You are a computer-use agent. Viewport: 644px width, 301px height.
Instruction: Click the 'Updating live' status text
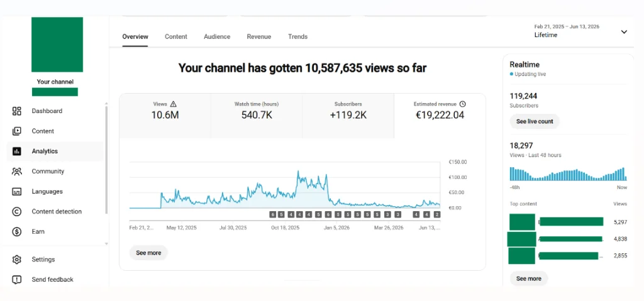(530, 74)
